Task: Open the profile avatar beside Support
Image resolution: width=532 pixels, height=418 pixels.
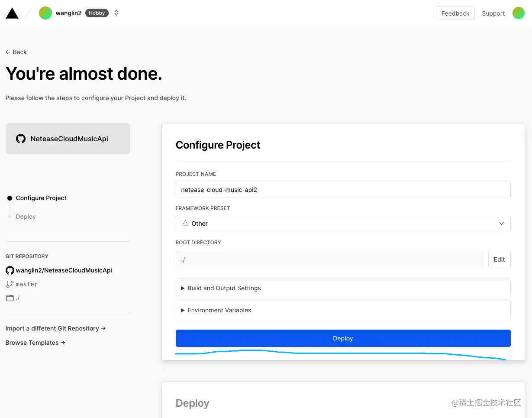Action: (519, 13)
